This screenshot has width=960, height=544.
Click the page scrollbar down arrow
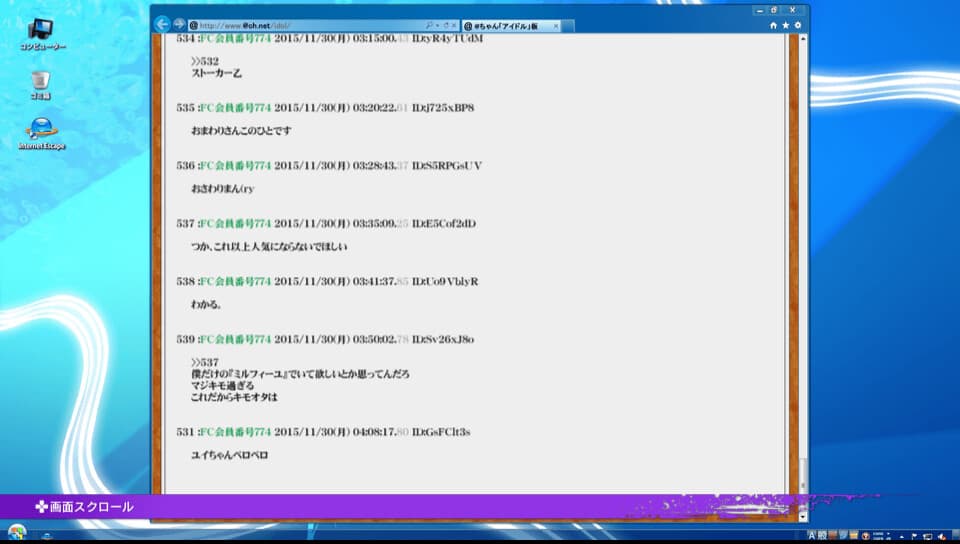(803, 516)
